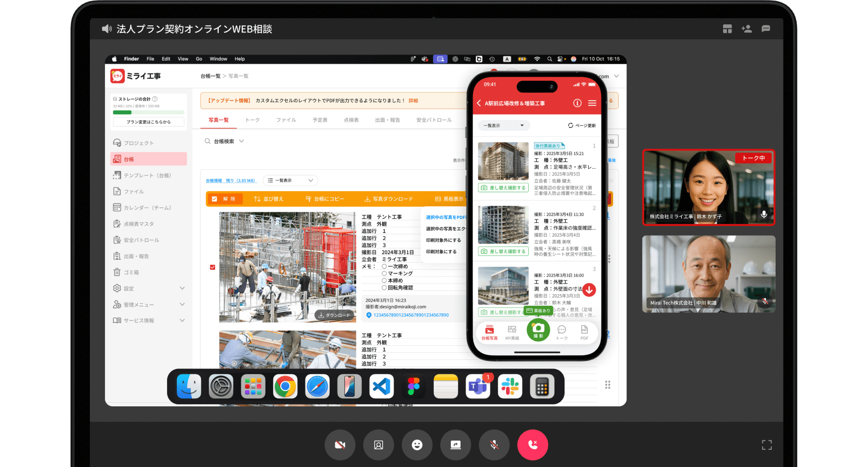Click the add participant icon
The height and width of the screenshot is (467, 868).
[x=746, y=29]
